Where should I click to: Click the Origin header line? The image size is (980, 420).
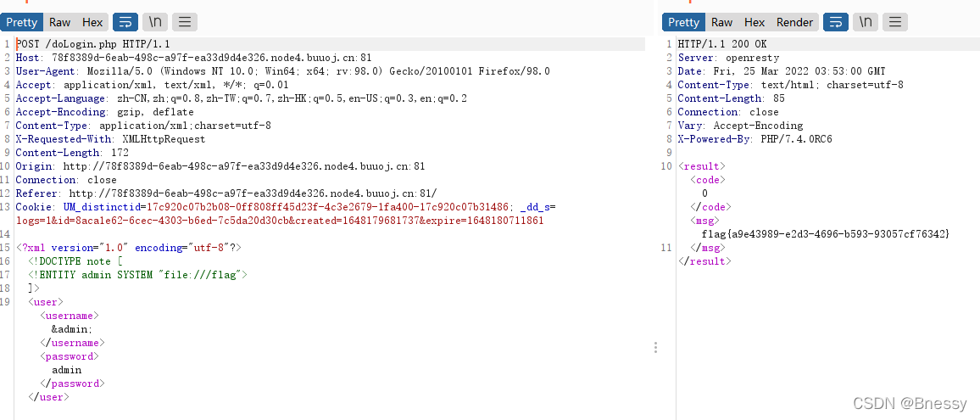(x=220, y=166)
